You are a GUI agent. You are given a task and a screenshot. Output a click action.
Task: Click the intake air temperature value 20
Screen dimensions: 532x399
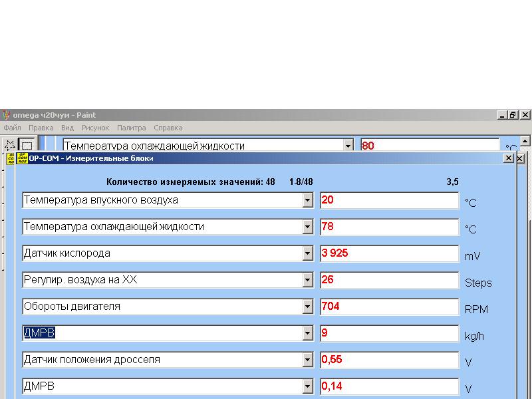pos(390,200)
